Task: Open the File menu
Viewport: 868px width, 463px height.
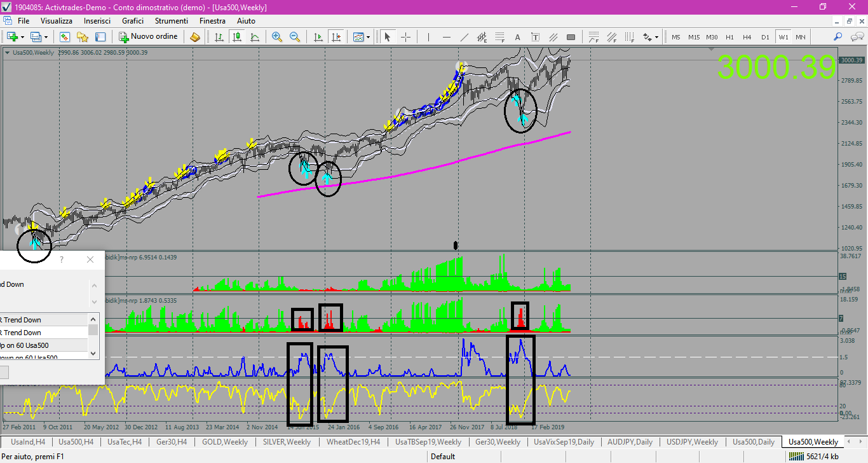Action: pyautogui.click(x=24, y=21)
